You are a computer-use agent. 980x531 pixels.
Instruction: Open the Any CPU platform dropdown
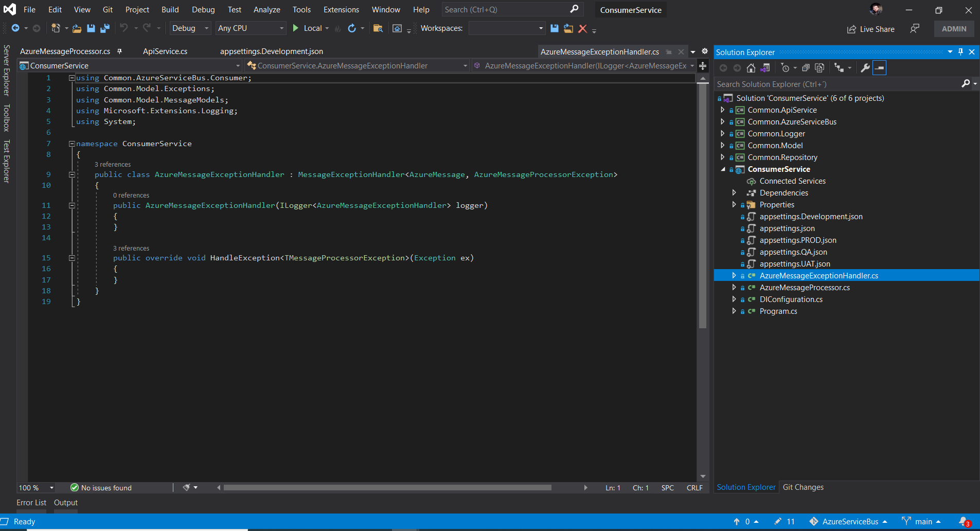tap(251, 28)
